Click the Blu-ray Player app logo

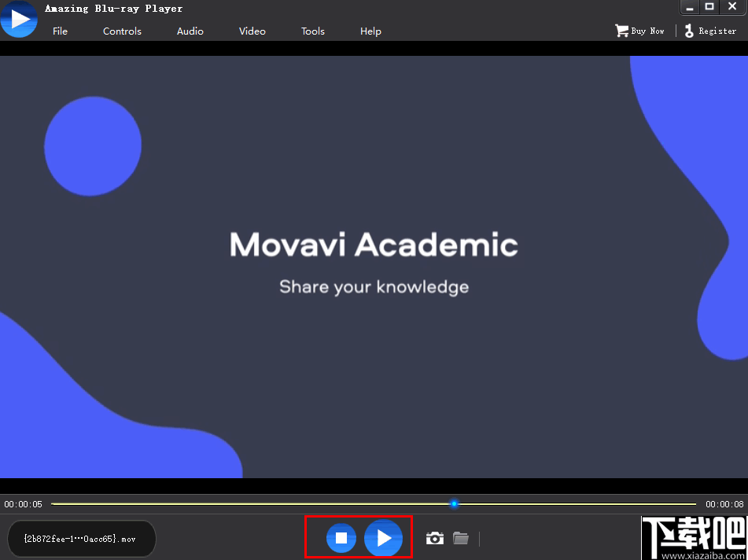(x=19, y=19)
